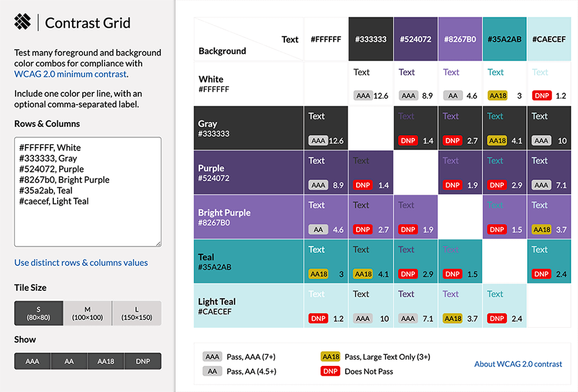The height and width of the screenshot is (392, 578).
Task: Open About WCAG 2.0 contrast
Action: [518, 364]
